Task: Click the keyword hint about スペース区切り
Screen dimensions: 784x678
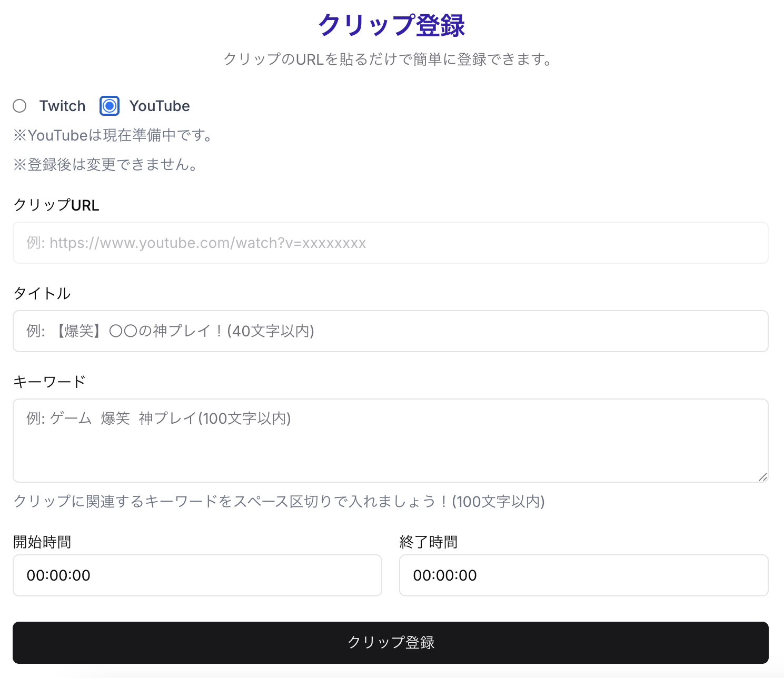Action: click(279, 501)
